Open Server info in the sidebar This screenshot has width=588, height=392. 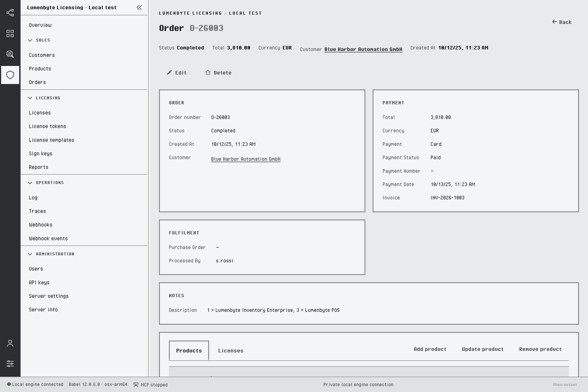43,310
